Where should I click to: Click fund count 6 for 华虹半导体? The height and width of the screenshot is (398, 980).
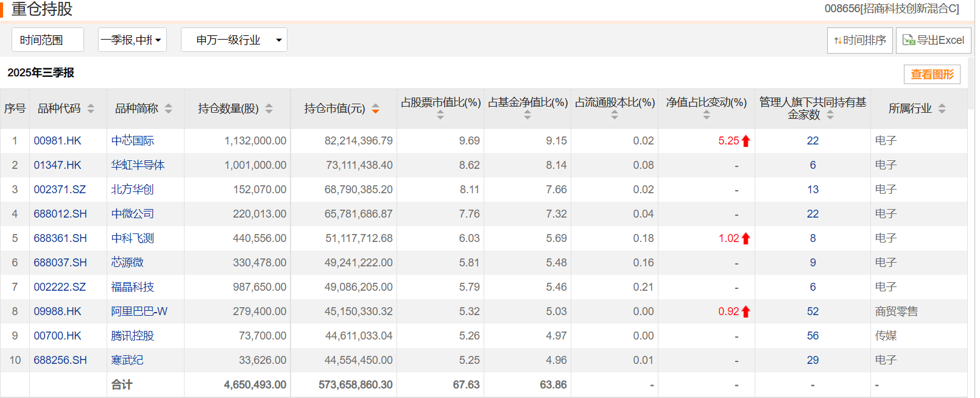[x=813, y=165]
